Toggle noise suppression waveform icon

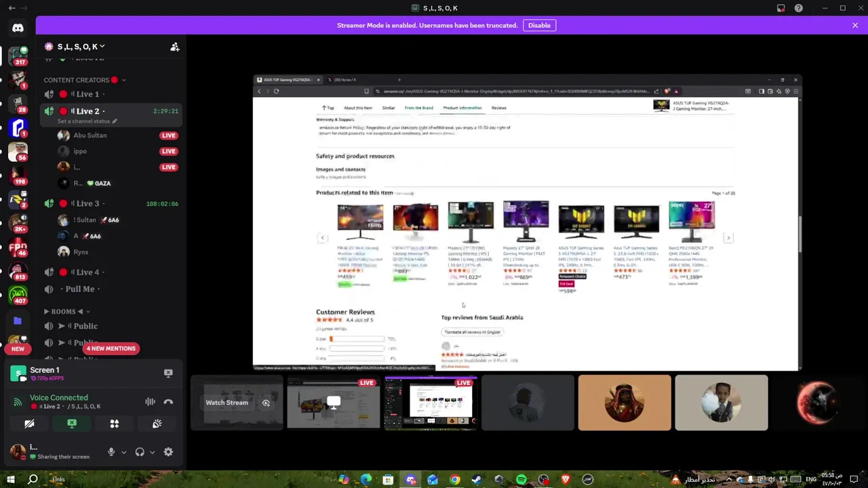tap(150, 402)
